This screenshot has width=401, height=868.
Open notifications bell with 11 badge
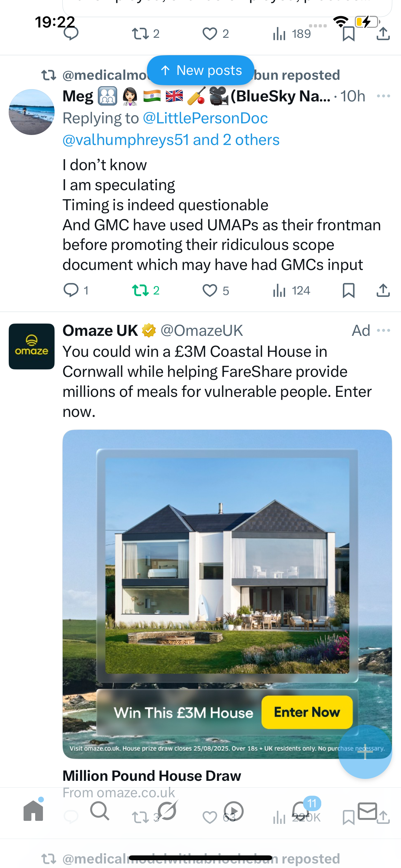[301, 811]
